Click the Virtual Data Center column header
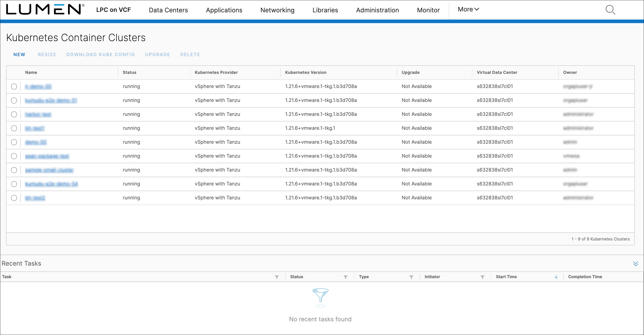 tap(497, 73)
